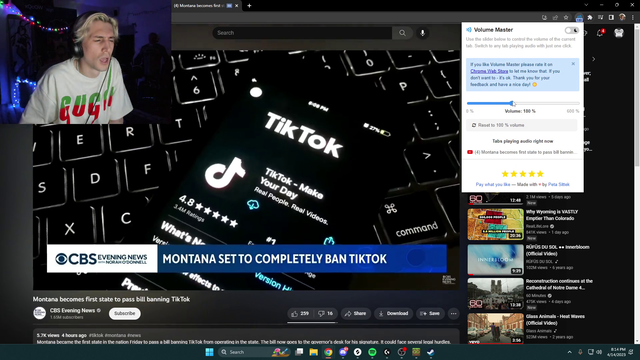640x360 pixels.
Task: Adjust the Volume Master volume slider handle
Action: click(x=513, y=103)
